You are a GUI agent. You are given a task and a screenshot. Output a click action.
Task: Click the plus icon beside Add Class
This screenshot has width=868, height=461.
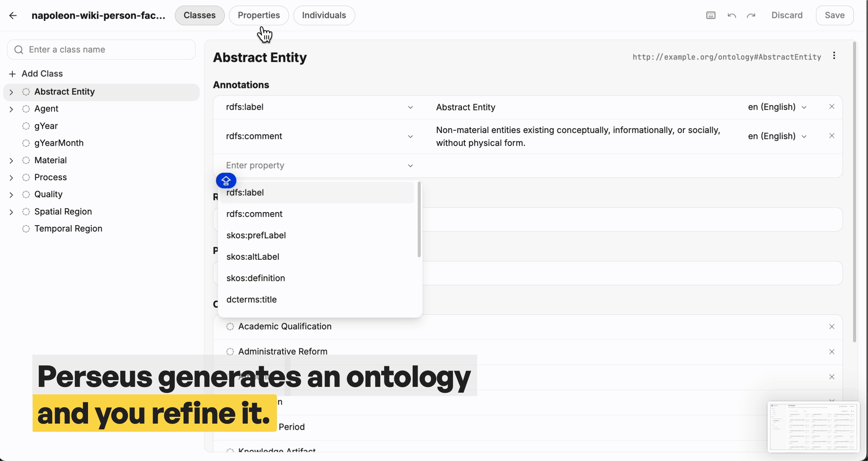pyautogui.click(x=13, y=74)
